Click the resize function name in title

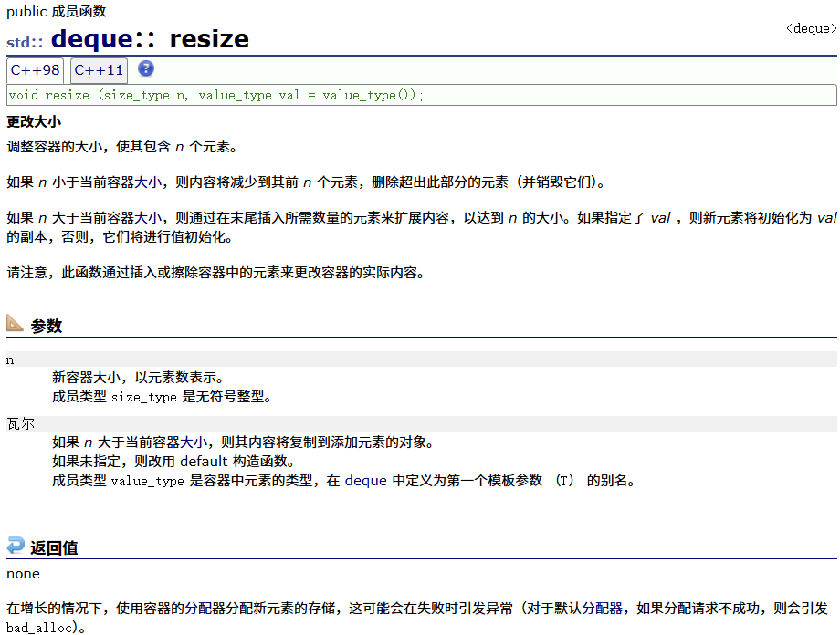coord(209,39)
